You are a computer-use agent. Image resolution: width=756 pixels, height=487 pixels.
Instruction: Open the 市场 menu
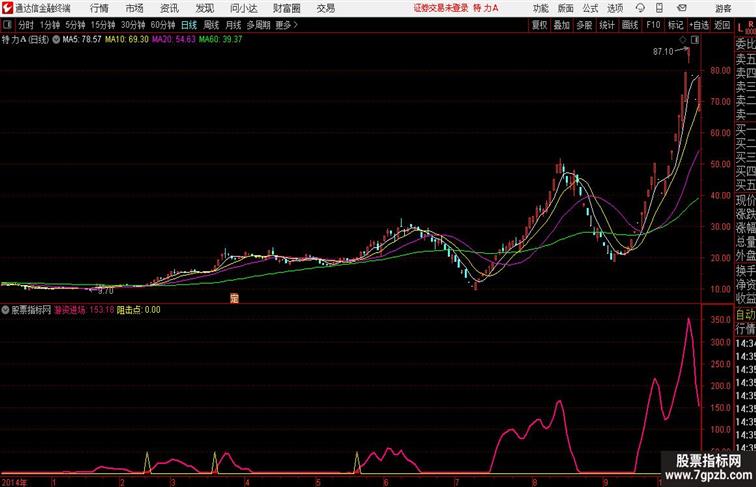pos(135,8)
